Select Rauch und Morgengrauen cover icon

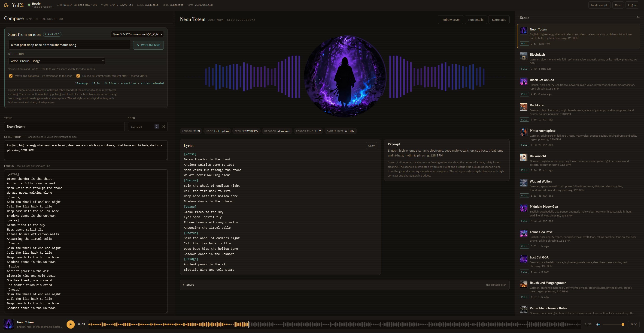(x=523, y=284)
